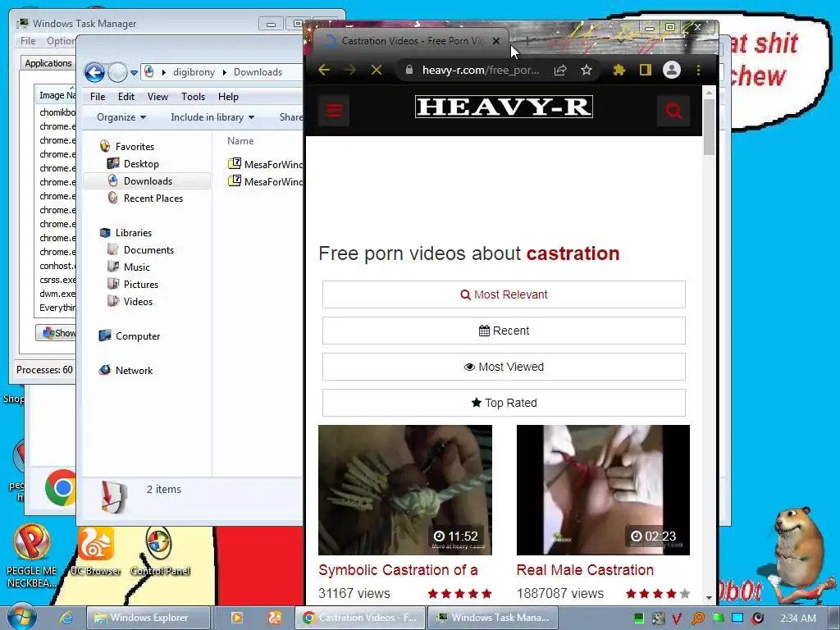
Task: Select Music under Libraries
Action: pos(137,267)
